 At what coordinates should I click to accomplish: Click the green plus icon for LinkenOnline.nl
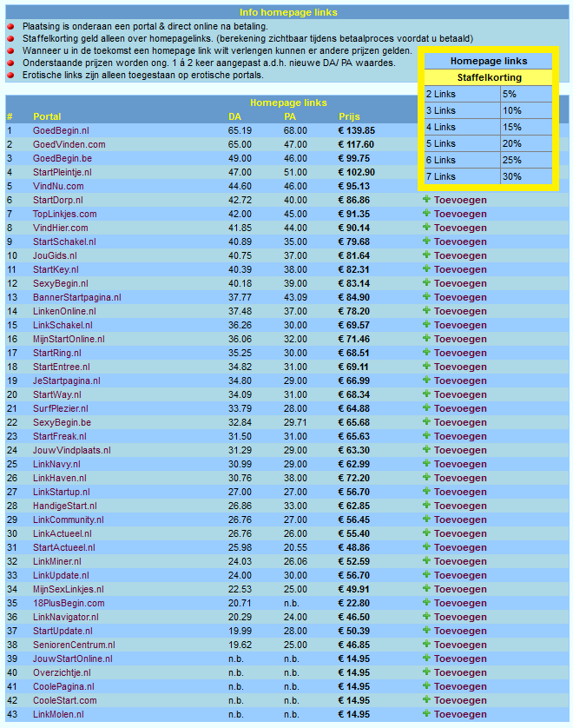426,311
